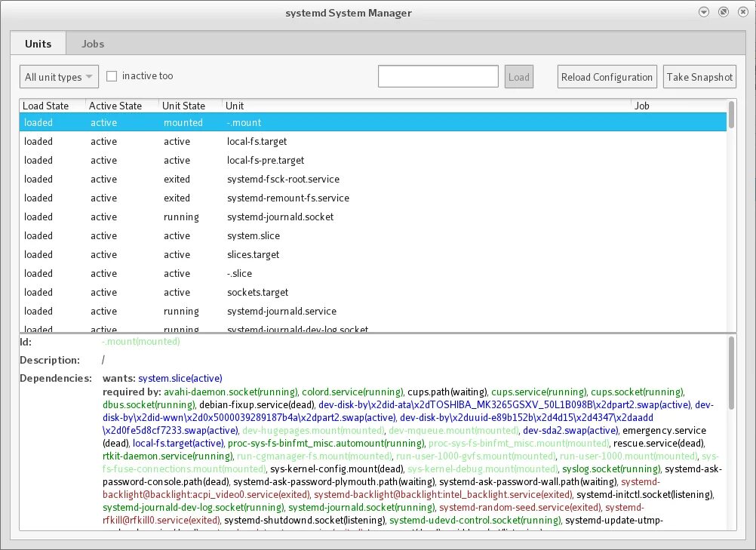Open systemd-udevd-control.socket(running) link
Viewport: 756px width, 550px height.
pos(475,521)
